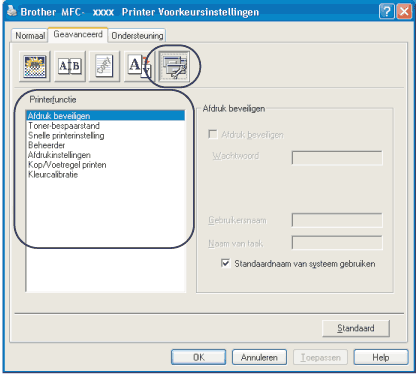Click the printer icon in the title bar
Viewport: 418px width, 375px height.
pyautogui.click(x=12, y=11)
